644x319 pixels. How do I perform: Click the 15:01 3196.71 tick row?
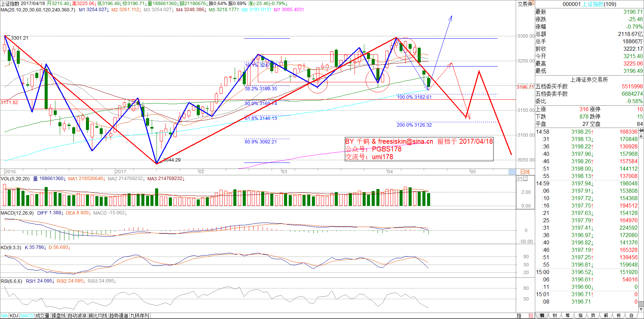point(587,294)
